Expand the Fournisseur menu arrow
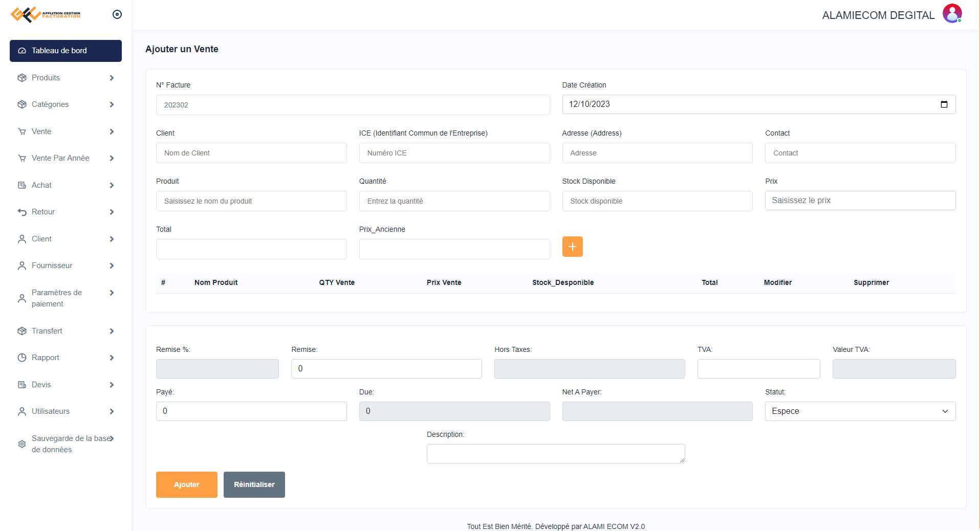The height and width of the screenshot is (531, 980). 112,265
